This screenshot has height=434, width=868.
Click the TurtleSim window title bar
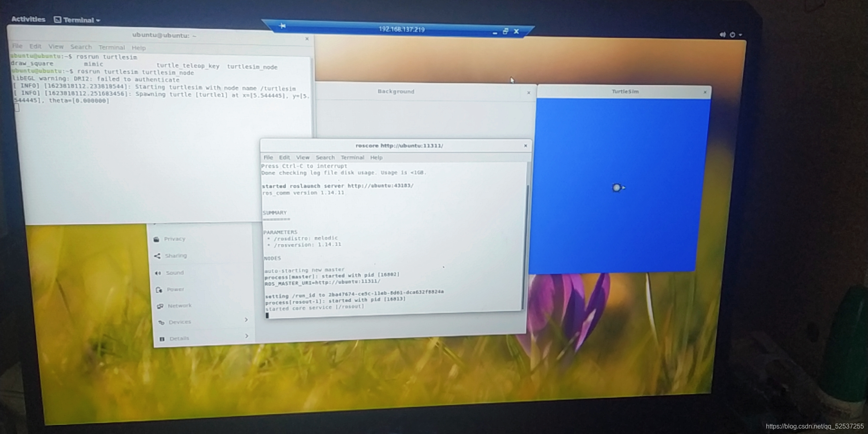pos(624,92)
